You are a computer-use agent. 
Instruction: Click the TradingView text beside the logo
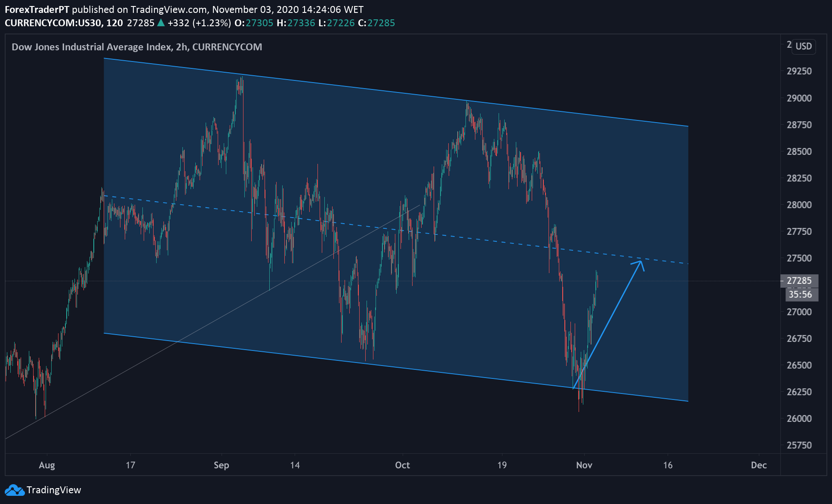[x=54, y=490]
